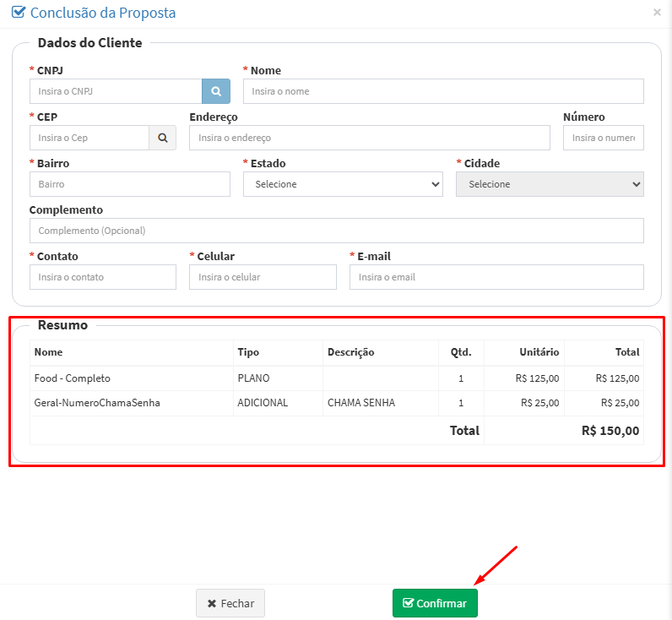Click the CNPJ search magnifier icon

216,91
